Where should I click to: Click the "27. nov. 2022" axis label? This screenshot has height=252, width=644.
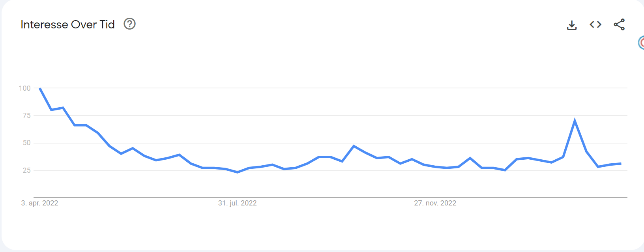[x=435, y=203]
